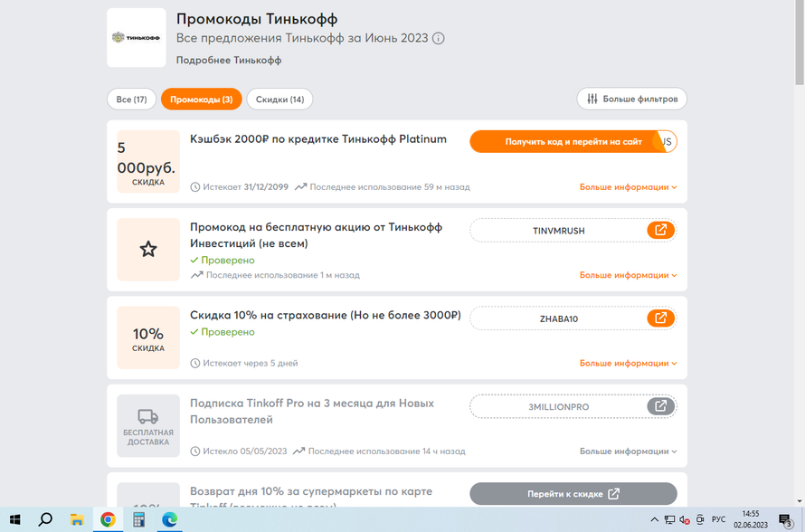Show hidden system tray icons chevron
The height and width of the screenshot is (532, 805).
click(x=654, y=519)
